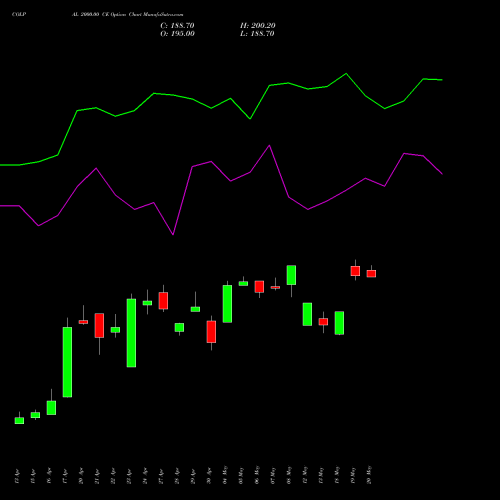
Task: Click the long green candle on 23 Apr
Action: tap(131, 333)
